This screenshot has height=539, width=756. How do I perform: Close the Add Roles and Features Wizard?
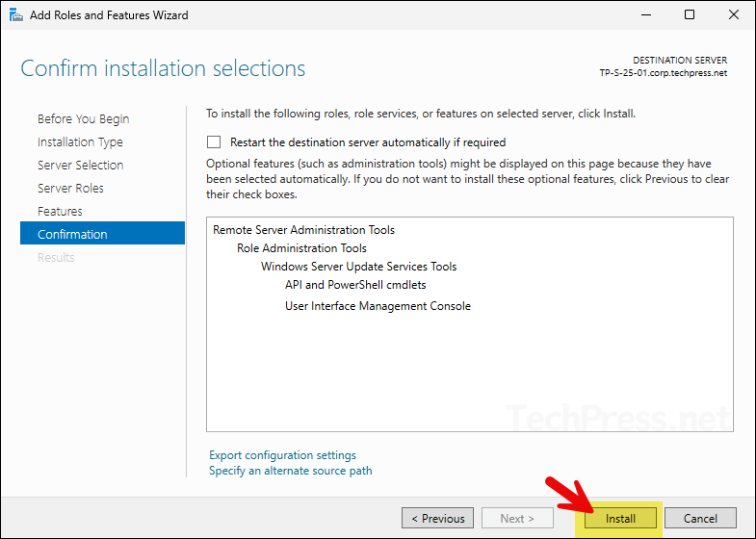tap(733, 15)
